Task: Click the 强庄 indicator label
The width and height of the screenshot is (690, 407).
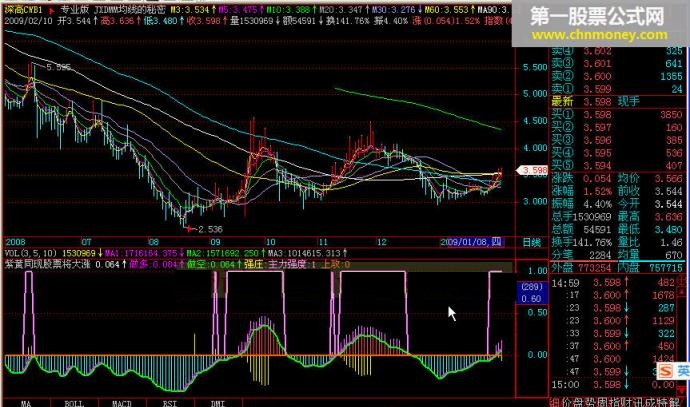Action: pos(253,264)
